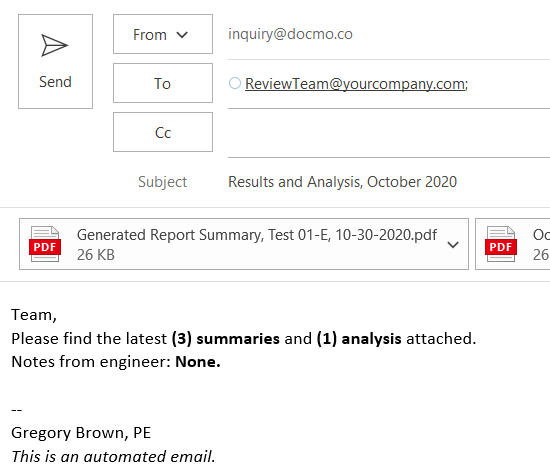This screenshot has height=470, width=550.
Task: Click the inquiry@docmo.co sender address
Action: tap(290, 34)
